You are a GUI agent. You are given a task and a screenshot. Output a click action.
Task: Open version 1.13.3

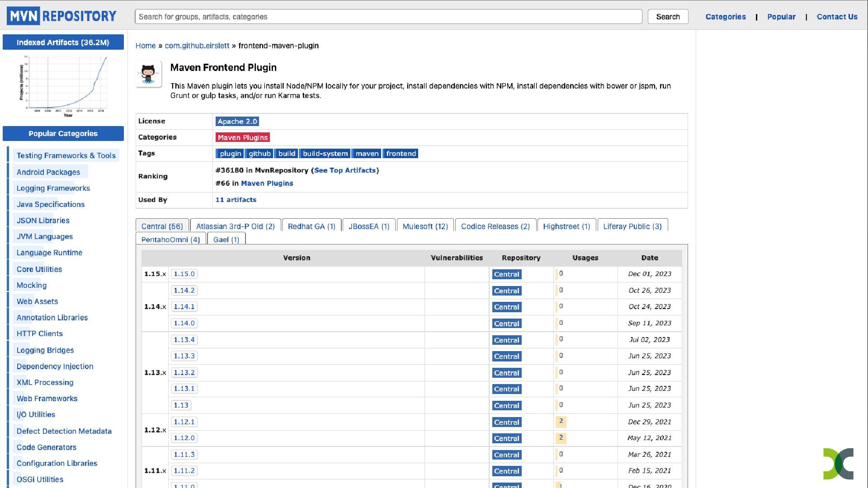pos(184,356)
